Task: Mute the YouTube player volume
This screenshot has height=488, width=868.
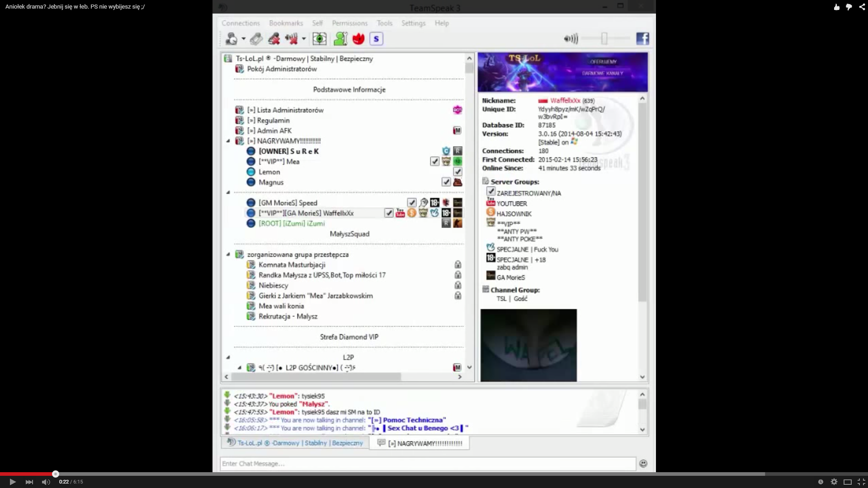Action: [46, 482]
